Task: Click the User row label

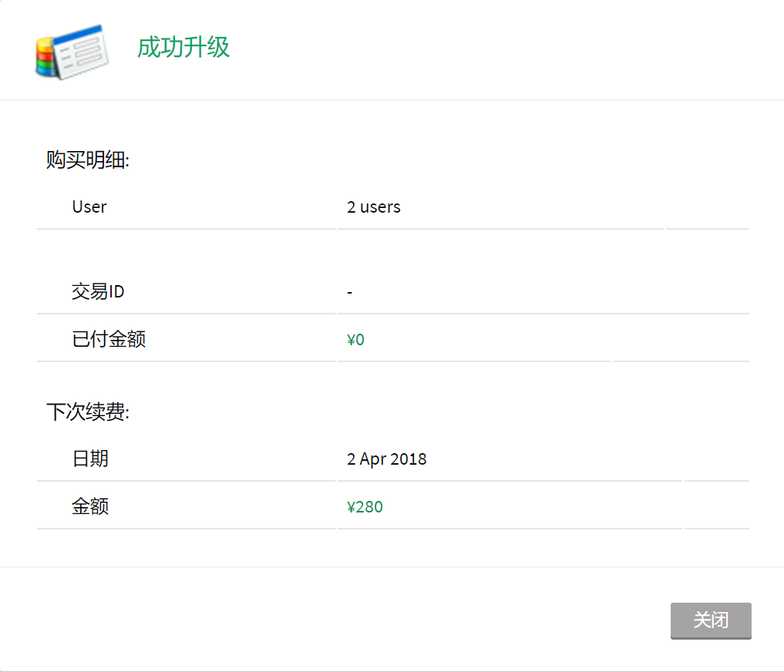Action: point(89,207)
